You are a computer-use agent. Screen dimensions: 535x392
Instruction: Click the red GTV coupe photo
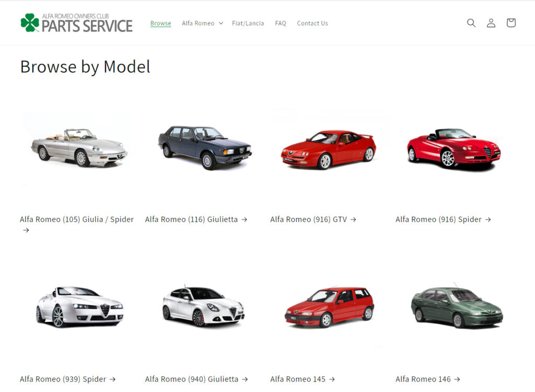(329, 146)
